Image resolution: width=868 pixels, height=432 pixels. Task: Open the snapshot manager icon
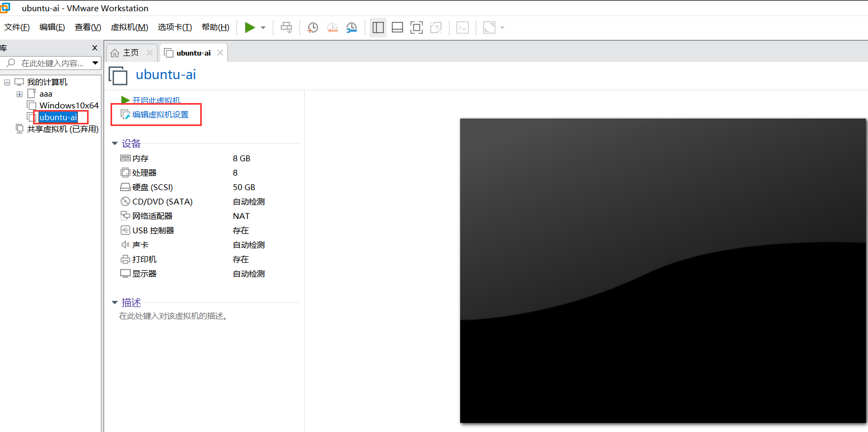(x=351, y=28)
